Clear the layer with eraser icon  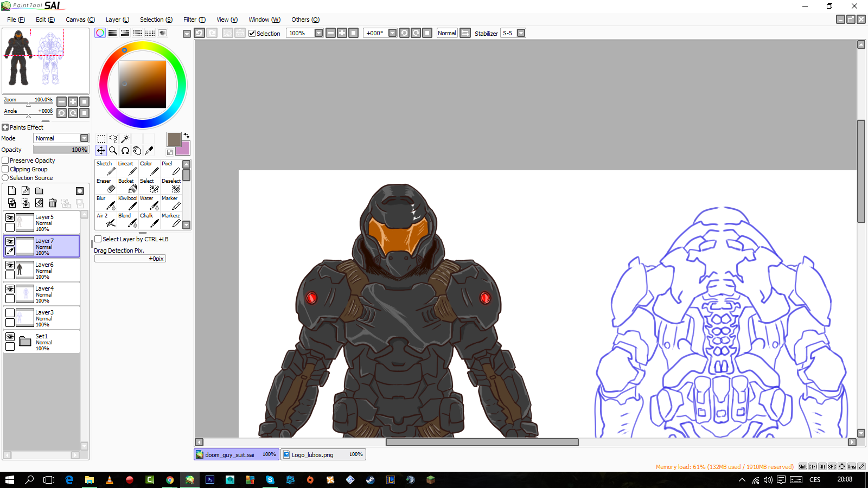39,203
